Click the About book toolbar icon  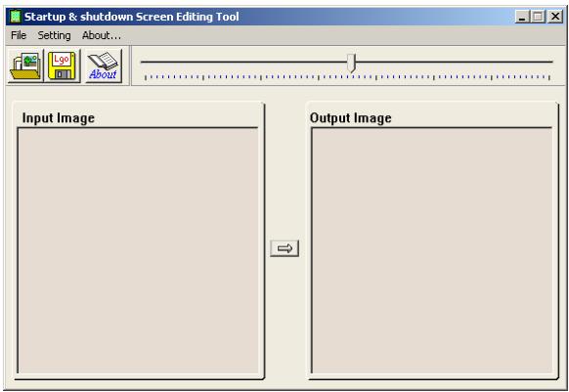point(104,65)
